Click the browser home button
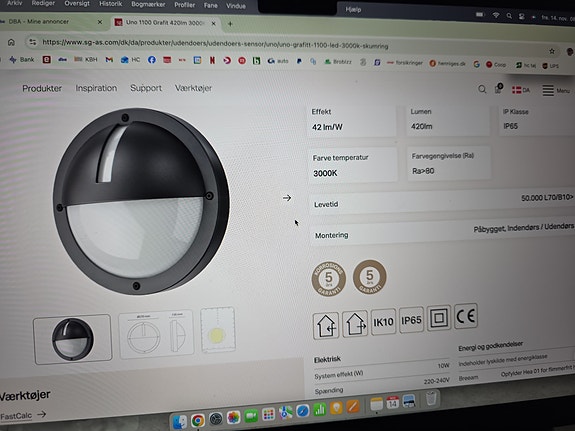 tap(11, 42)
